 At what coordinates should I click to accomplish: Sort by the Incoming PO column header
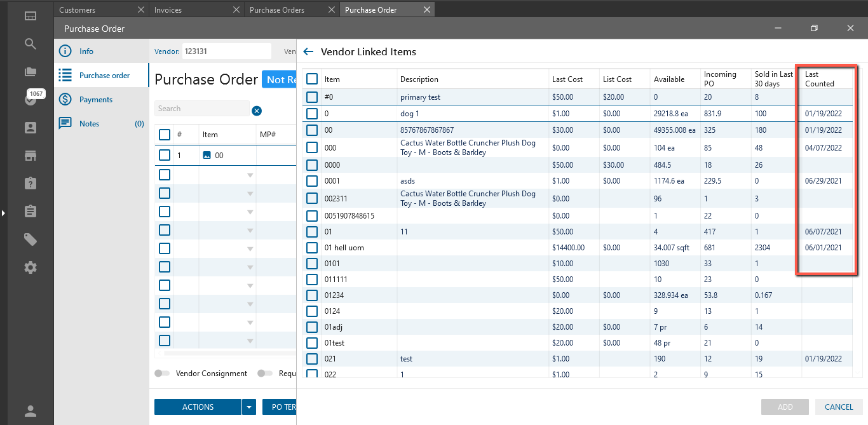[x=720, y=79]
